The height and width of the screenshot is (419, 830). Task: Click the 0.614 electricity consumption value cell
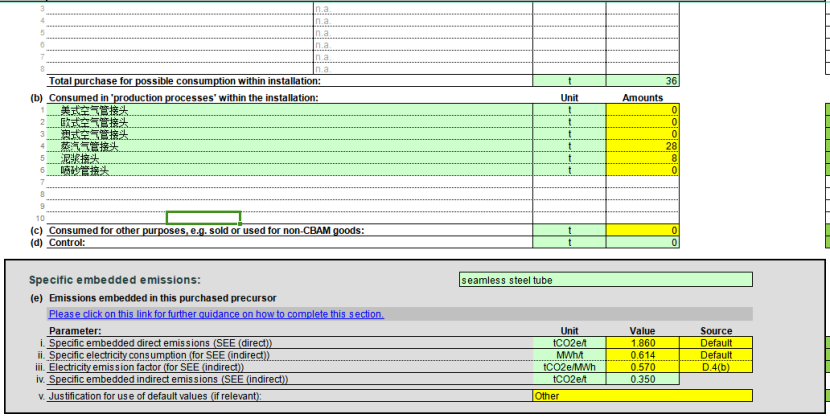642,355
